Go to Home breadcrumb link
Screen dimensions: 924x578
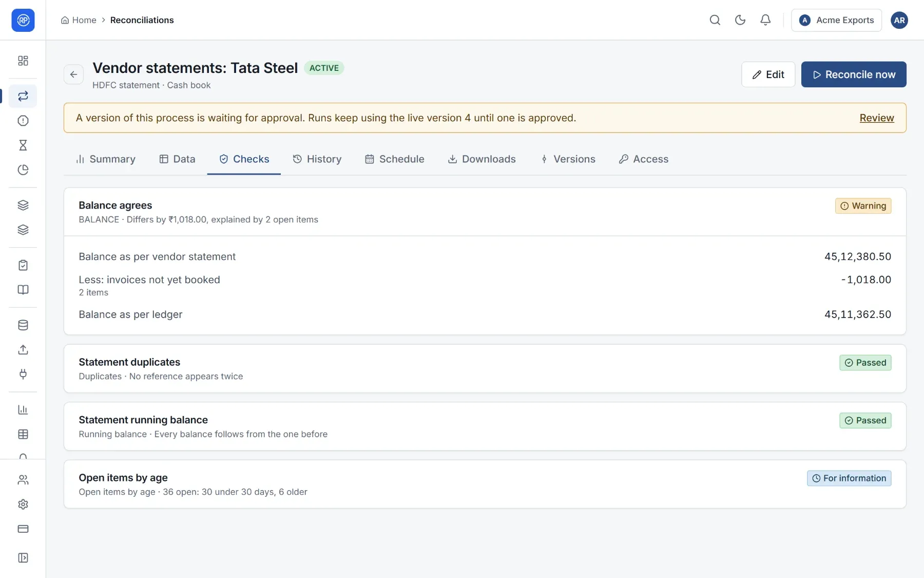point(79,20)
